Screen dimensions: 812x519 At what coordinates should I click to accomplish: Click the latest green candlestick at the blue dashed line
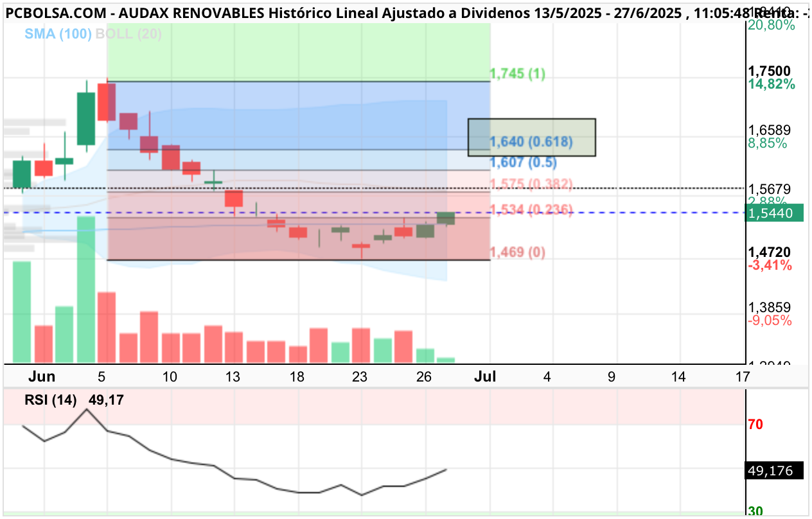tap(446, 218)
